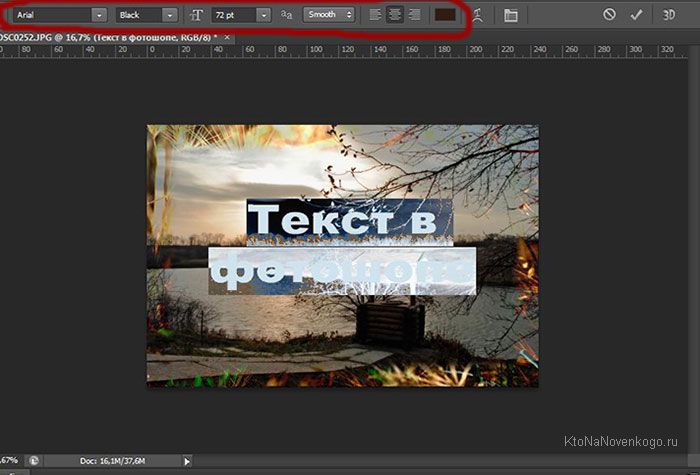The height and width of the screenshot is (475, 700).
Task: Expand the 72 pt font size dropdown
Action: [x=263, y=15]
